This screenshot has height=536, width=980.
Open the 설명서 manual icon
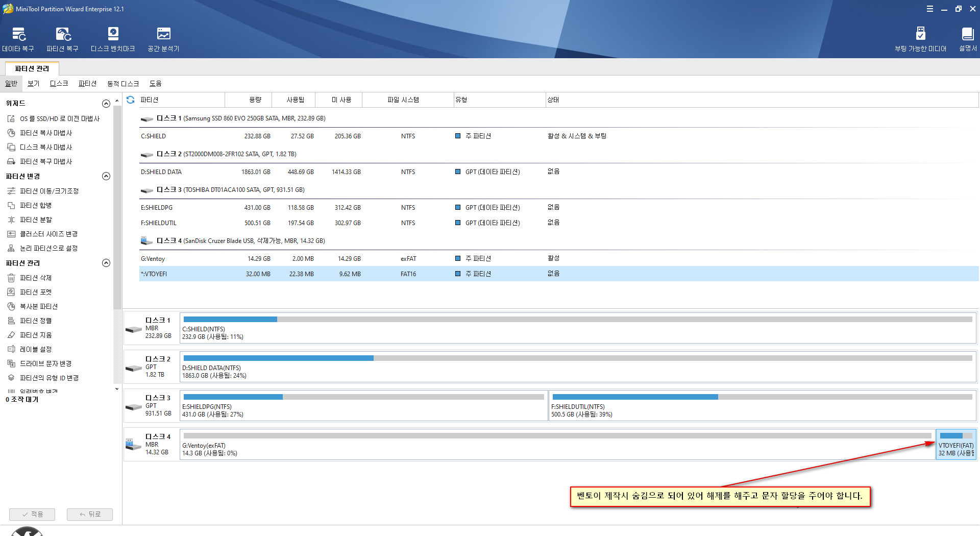tap(968, 39)
